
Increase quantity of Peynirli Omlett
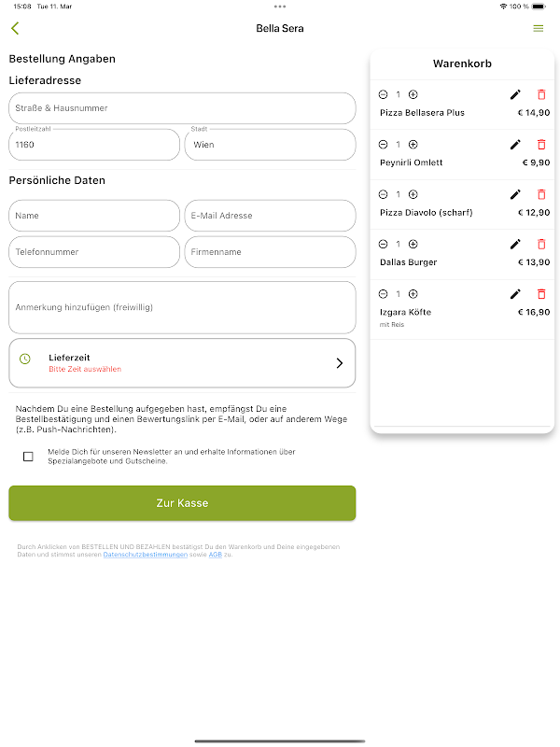pos(413,145)
